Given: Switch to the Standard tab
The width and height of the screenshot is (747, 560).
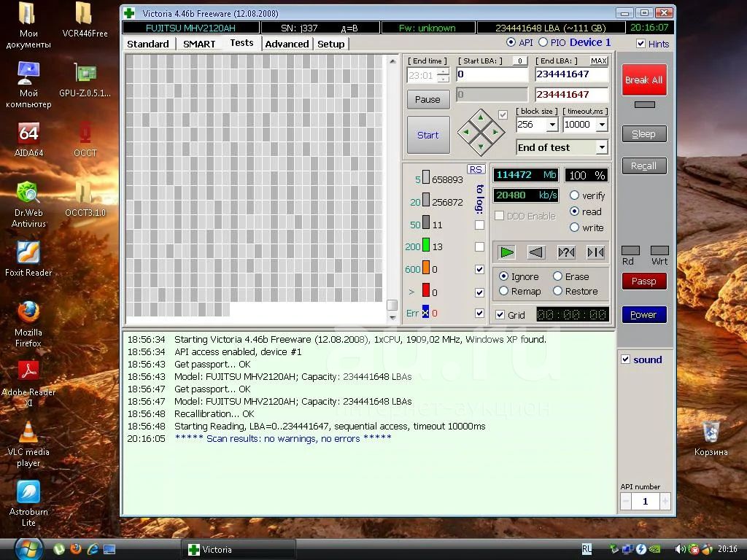Looking at the screenshot, I should point(148,44).
